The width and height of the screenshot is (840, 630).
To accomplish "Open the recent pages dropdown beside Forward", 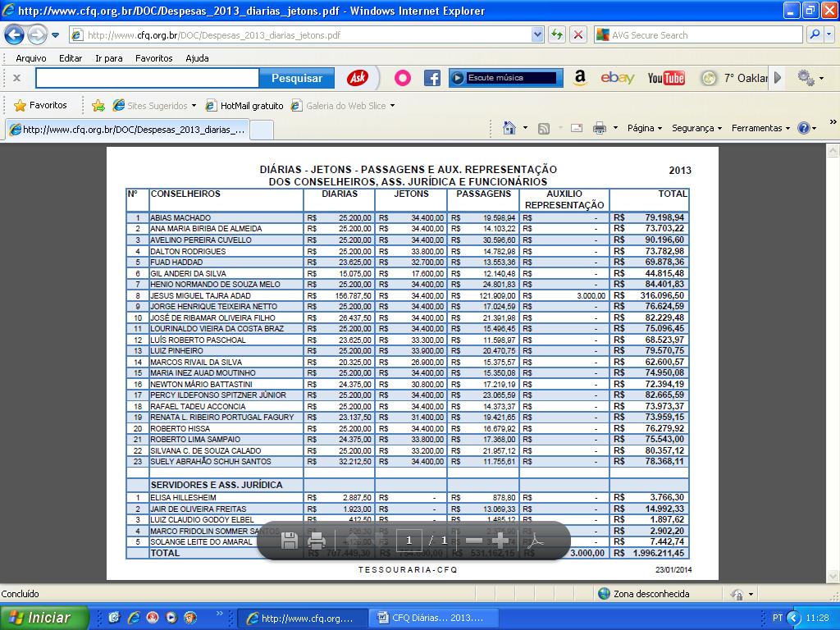I will tap(55, 35).
